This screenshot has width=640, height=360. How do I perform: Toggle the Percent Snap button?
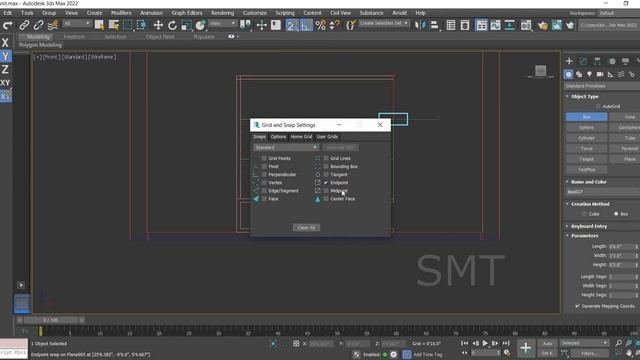[x=321, y=25]
